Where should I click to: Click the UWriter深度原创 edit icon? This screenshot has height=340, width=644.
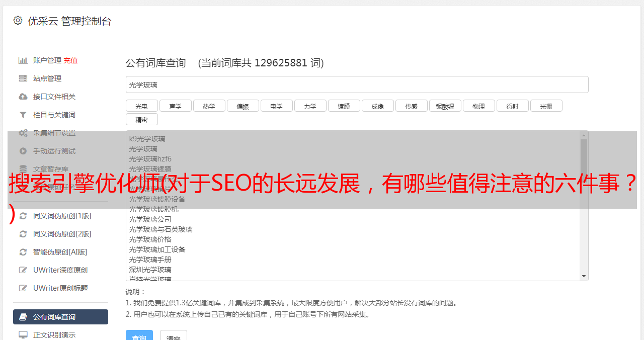pyautogui.click(x=23, y=270)
